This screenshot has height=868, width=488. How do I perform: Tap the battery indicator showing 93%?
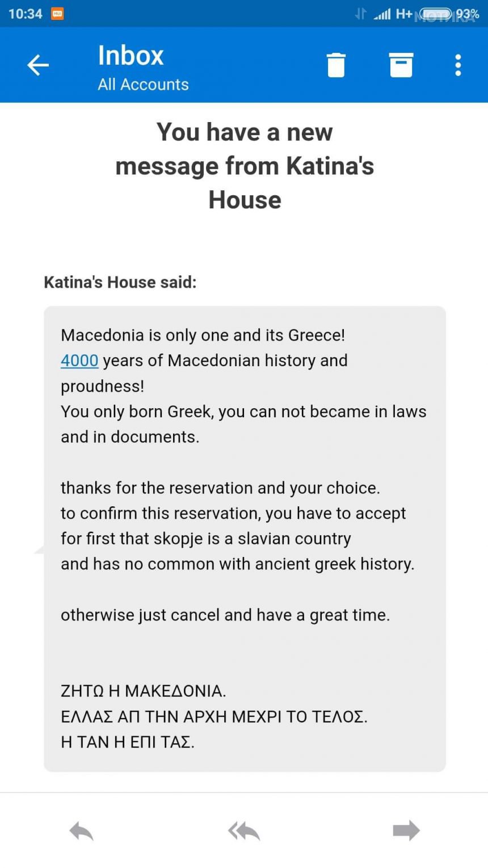coord(448,14)
